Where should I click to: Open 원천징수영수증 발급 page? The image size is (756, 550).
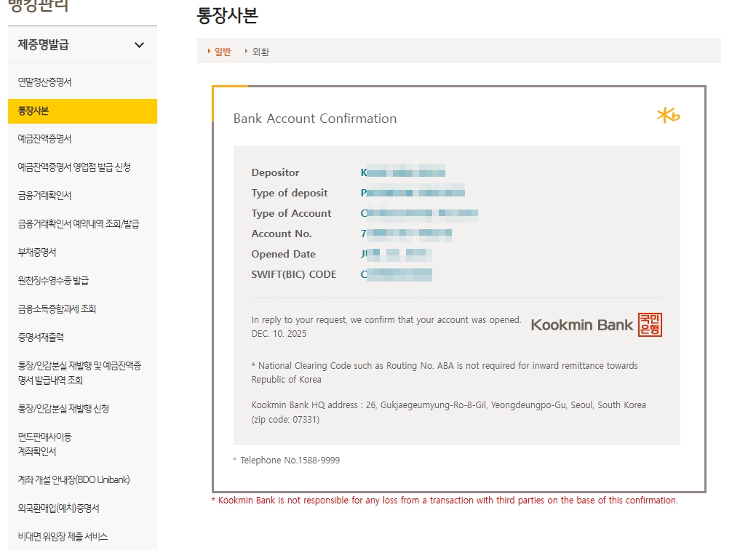click(54, 281)
